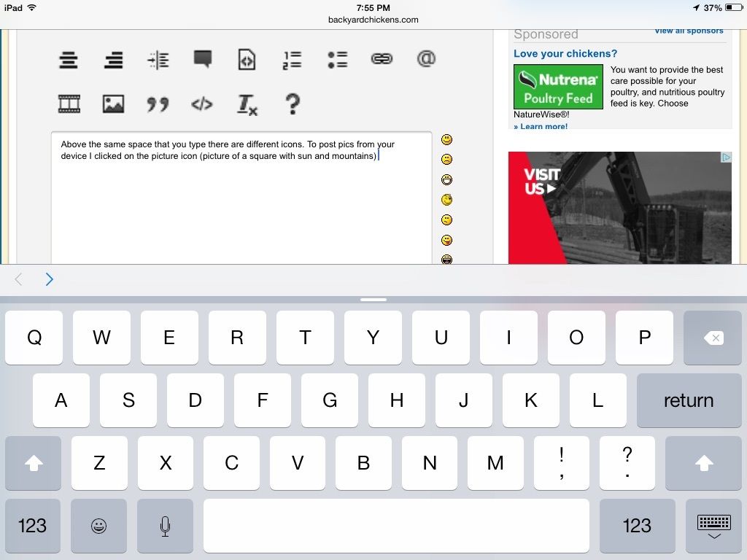Click the numbered list icon
747x560 pixels.
pyautogui.click(x=292, y=60)
